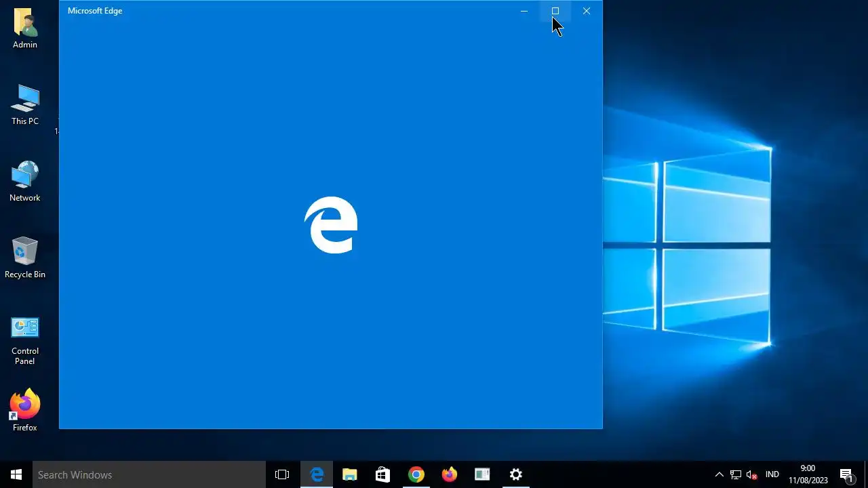Select the Control Panel desktop icon

pyautogui.click(x=25, y=340)
